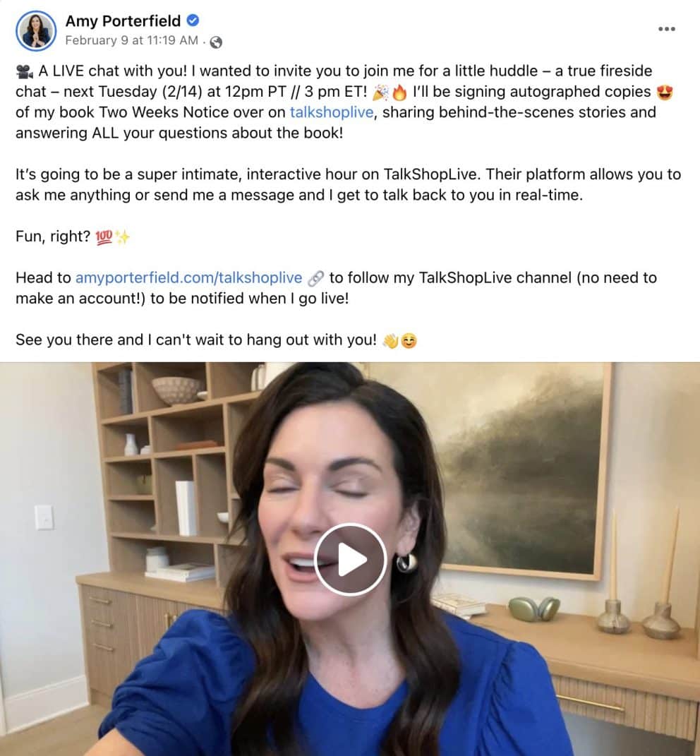The image size is (700, 756).
Task: Click the party popper emoji
Action: tap(381, 92)
